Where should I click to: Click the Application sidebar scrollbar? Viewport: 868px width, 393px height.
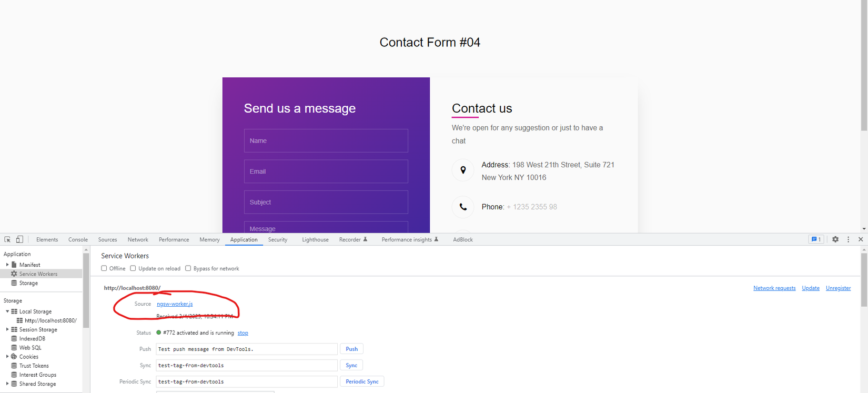[86, 290]
